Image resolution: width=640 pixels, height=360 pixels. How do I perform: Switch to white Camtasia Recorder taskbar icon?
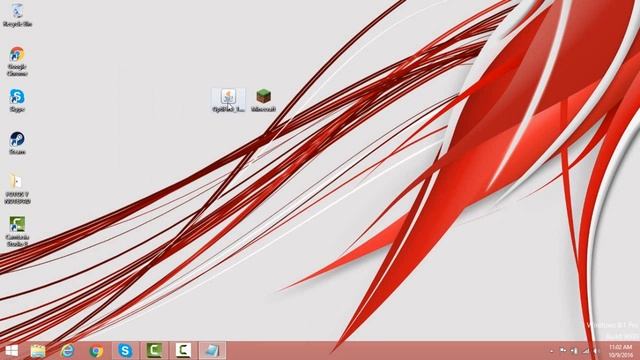183,351
